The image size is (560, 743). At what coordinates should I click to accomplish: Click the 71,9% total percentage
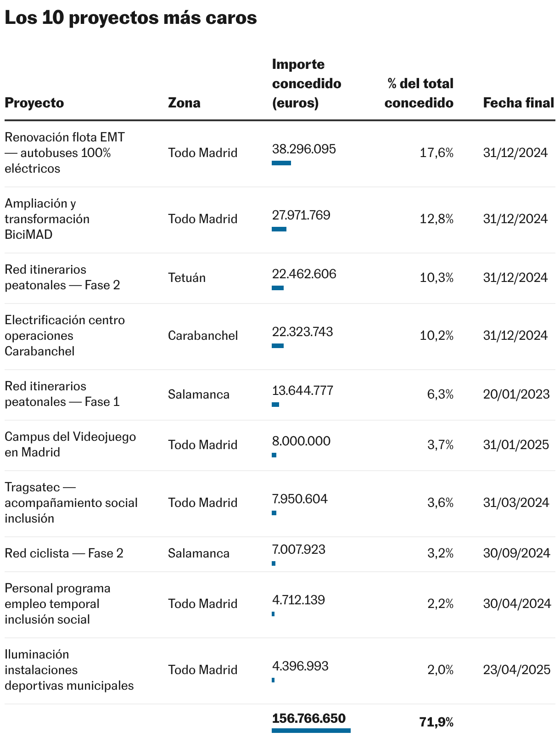point(437,722)
